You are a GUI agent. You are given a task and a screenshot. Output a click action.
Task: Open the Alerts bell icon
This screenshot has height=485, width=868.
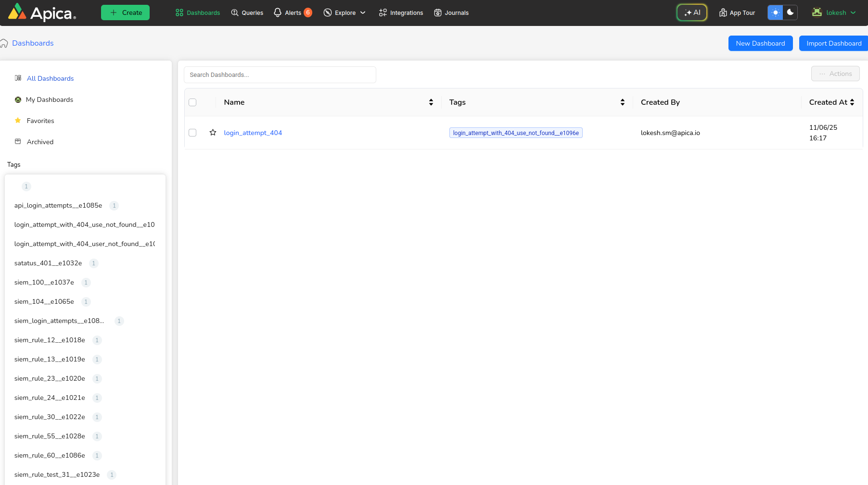[x=278, y=12]
